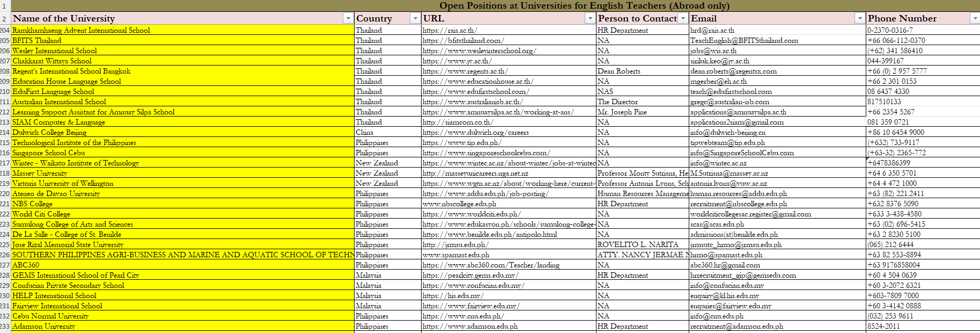Click the Ramkhamhaeng Advent International School cell

pyautogui.click(x=182, y=30)
